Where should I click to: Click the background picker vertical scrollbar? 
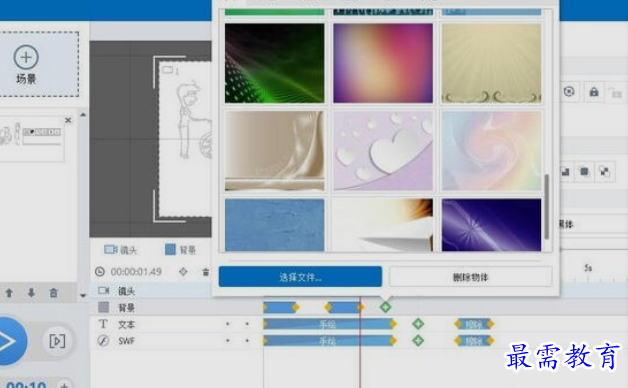point(547,207)
